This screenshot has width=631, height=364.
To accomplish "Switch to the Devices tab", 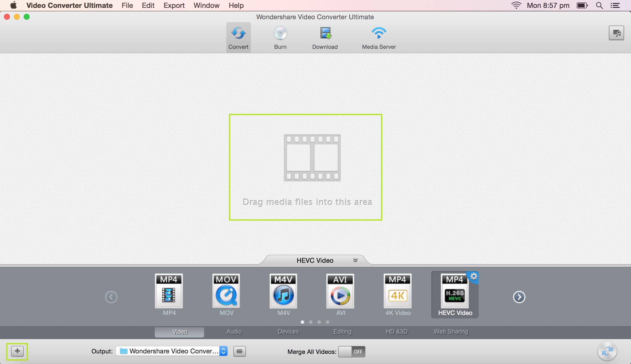I will pyautogui.click(x=288, y=332).
